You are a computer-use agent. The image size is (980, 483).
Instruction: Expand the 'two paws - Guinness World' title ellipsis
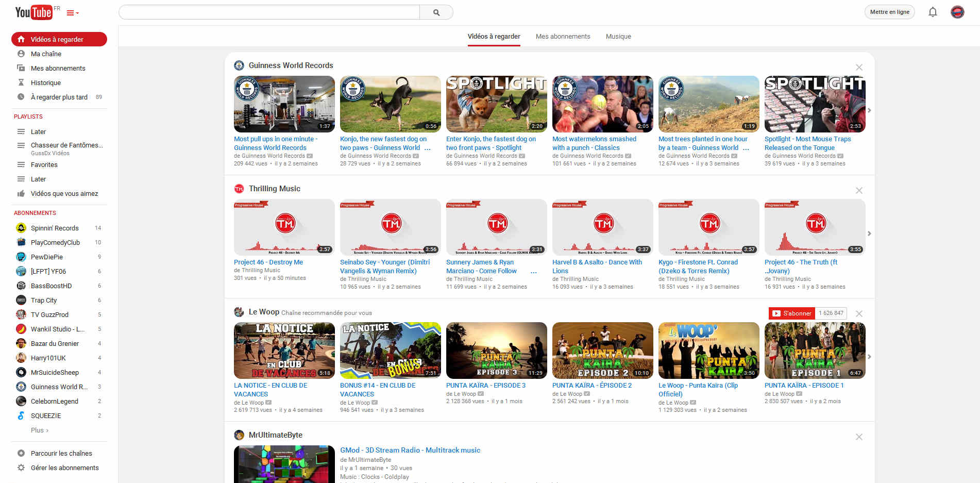click(428, 148)
